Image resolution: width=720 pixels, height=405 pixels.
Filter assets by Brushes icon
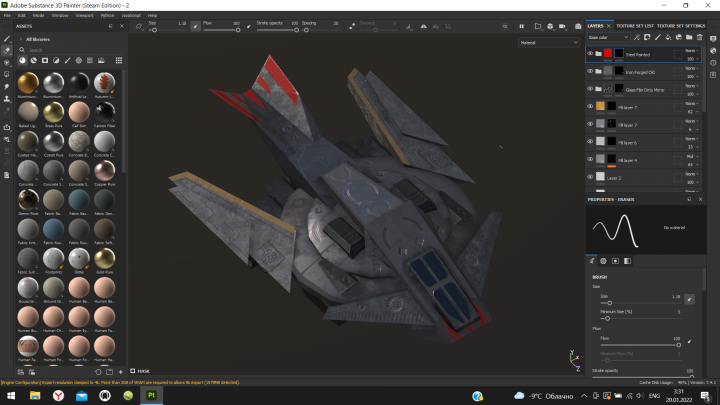68,60
